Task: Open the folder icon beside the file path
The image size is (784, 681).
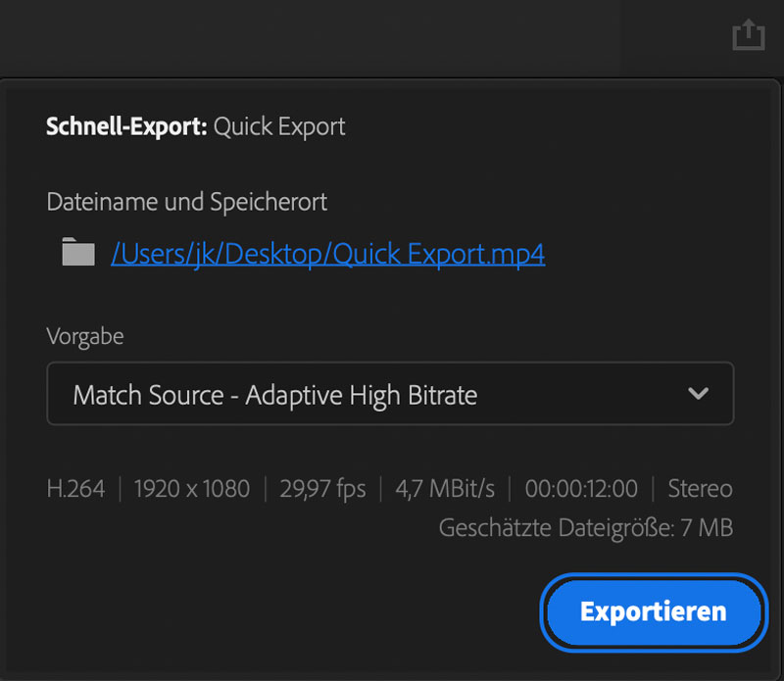Action: 77,253
